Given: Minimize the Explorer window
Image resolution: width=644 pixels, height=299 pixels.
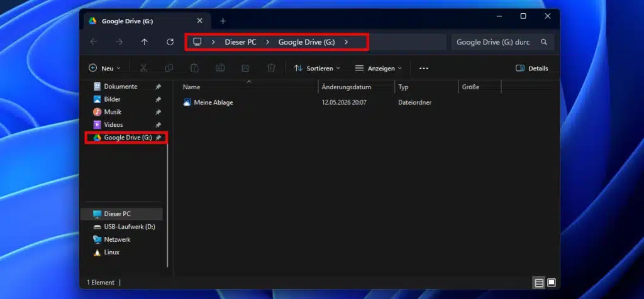Looking at the screenshot, I should coord(499,16).
